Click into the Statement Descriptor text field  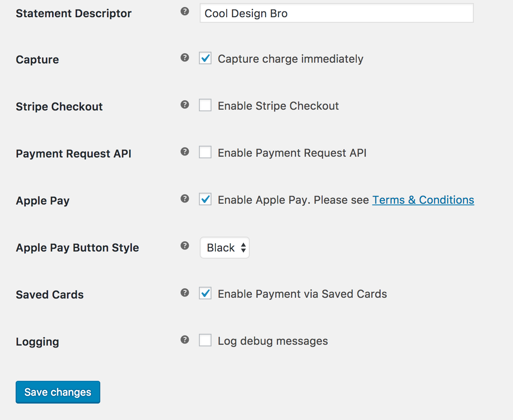(336, 13)
